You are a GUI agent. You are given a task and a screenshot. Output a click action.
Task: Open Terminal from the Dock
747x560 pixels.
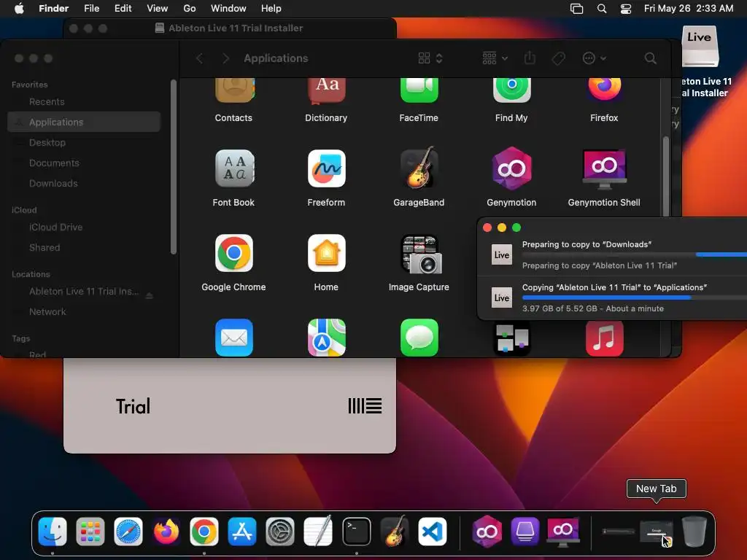356,531
